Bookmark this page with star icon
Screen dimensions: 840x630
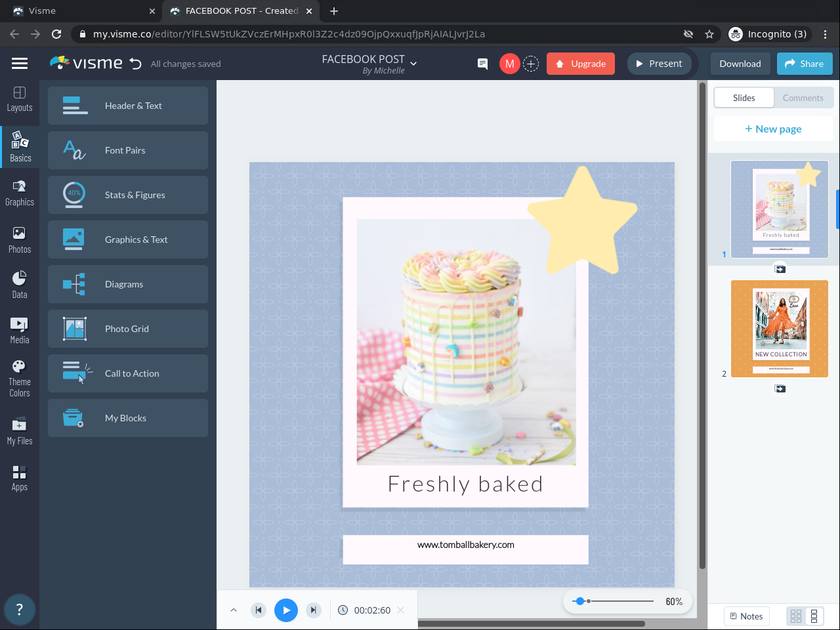(x=709, y=34)
